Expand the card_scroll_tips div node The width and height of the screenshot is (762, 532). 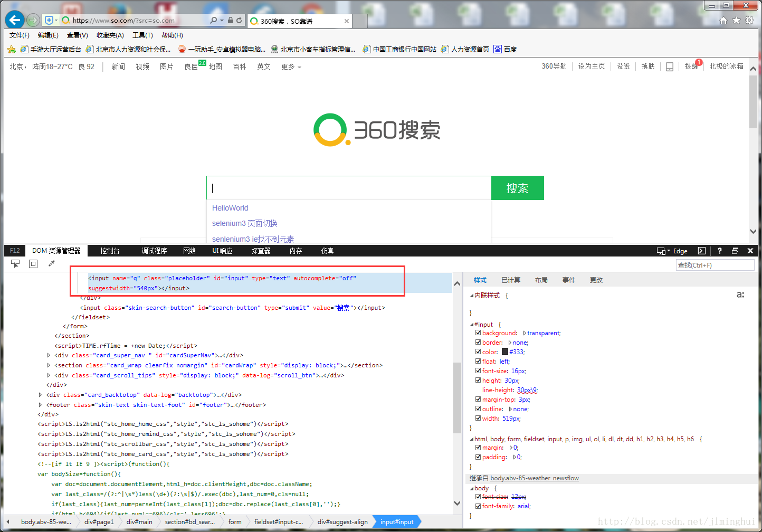coord(49,375)
